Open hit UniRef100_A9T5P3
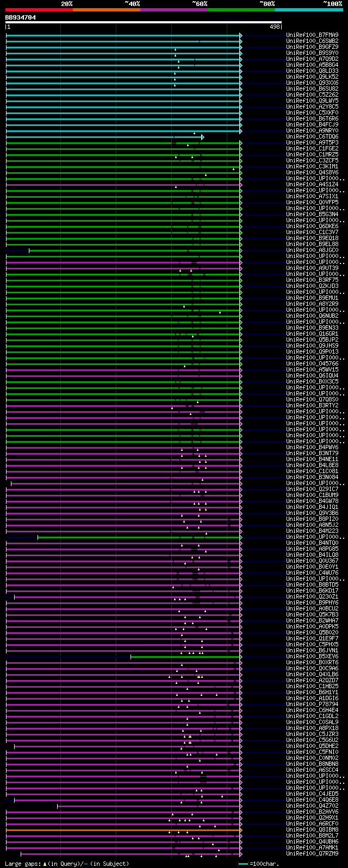 click(x=312, y=143)
